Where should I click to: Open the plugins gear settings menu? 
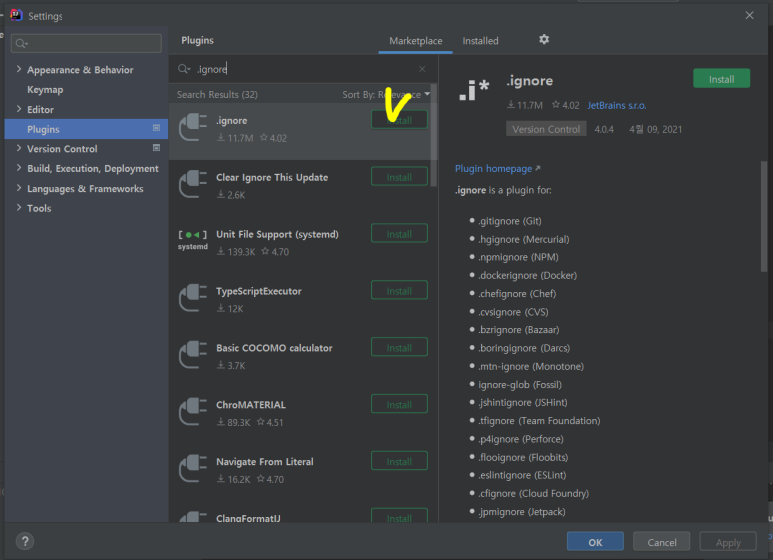pyautogui.click(x=544, y=39)
